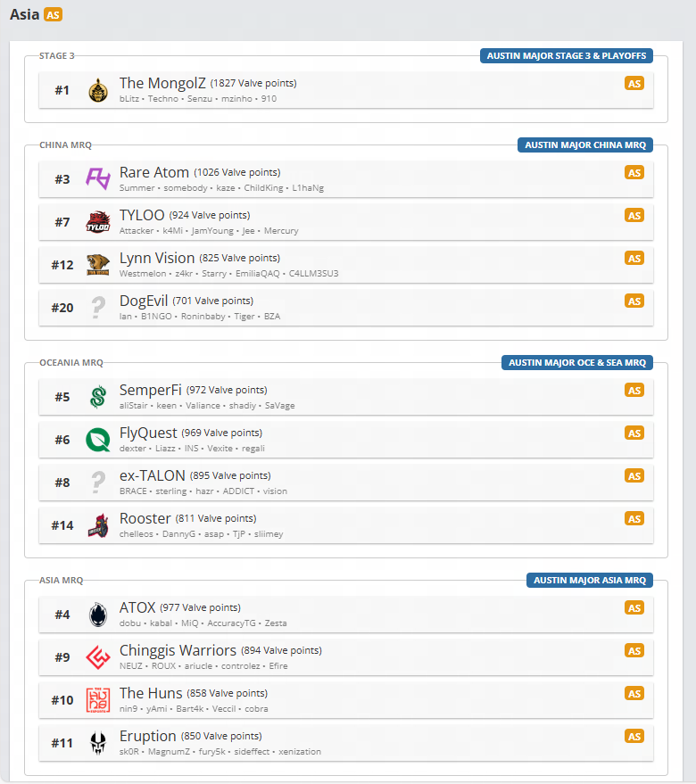696x784 pixels.
Task: Click the AS region badge in the ex-TALON row
Action: tap(634, 476)
